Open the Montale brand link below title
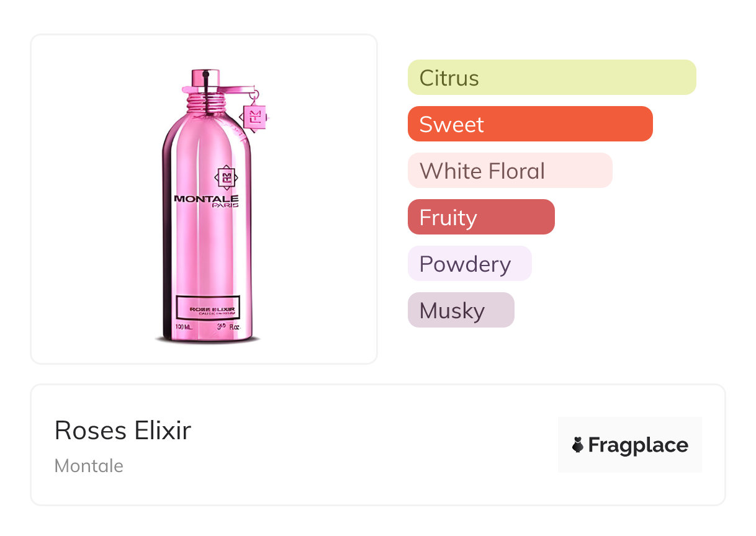The width and height of the screenshot is (756, 536). [89, 466]
